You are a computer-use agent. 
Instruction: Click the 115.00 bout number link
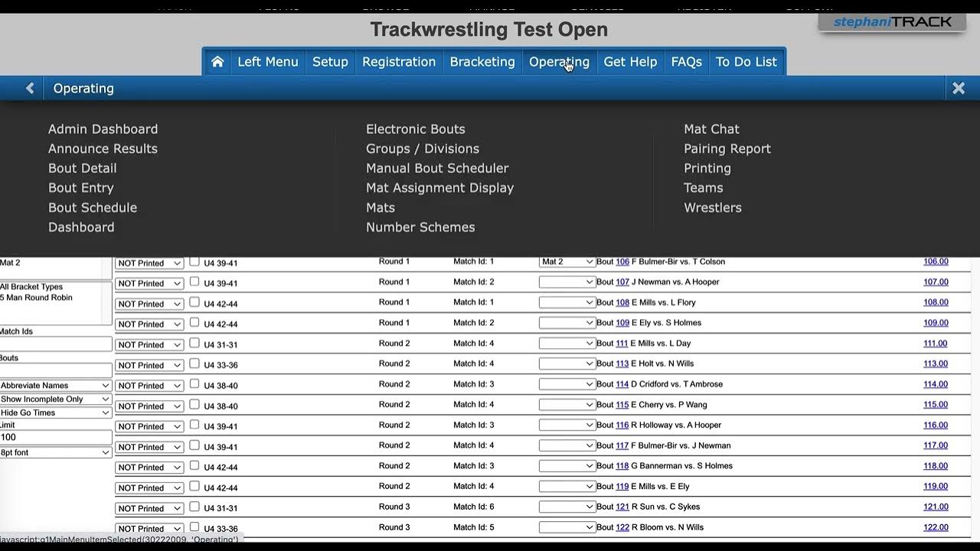click(x=935, y=405)
